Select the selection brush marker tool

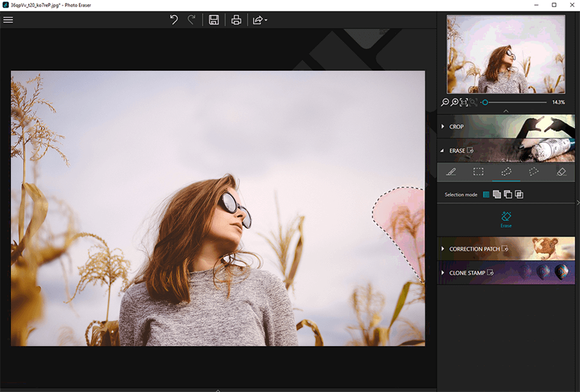pyautogui.click(x=451, y=172)
